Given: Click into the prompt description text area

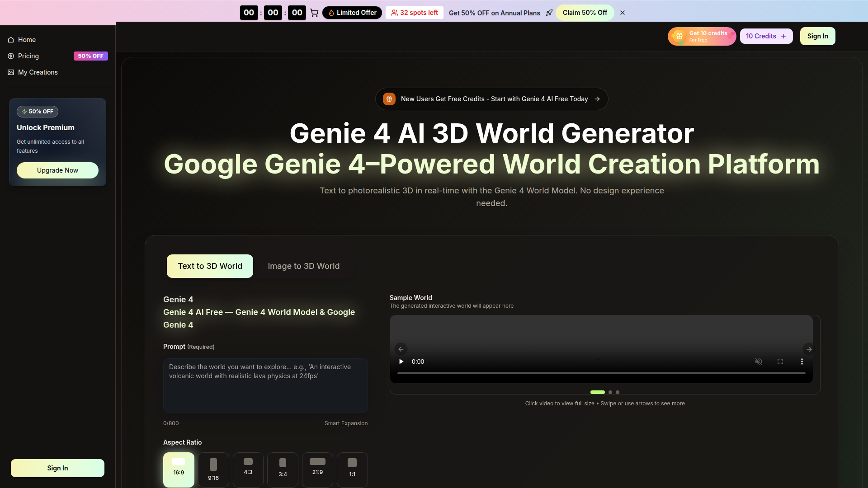Looking at the screenshot, I should tap(265, 385).
